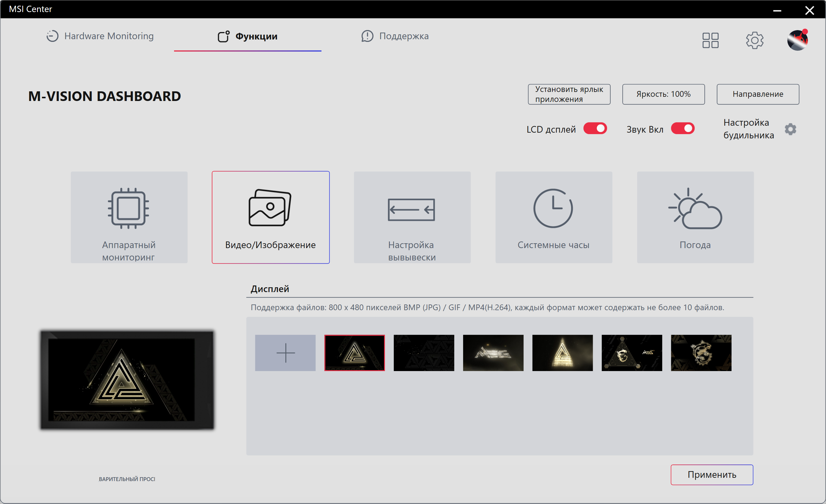
Task: Add a new display file with plus
Action: pyautogui.click(x=285, y=353)
